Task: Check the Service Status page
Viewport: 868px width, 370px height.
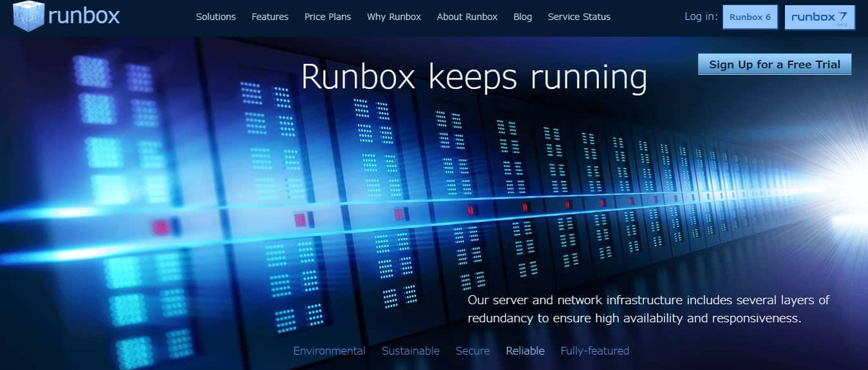Action: pos(579,17)
